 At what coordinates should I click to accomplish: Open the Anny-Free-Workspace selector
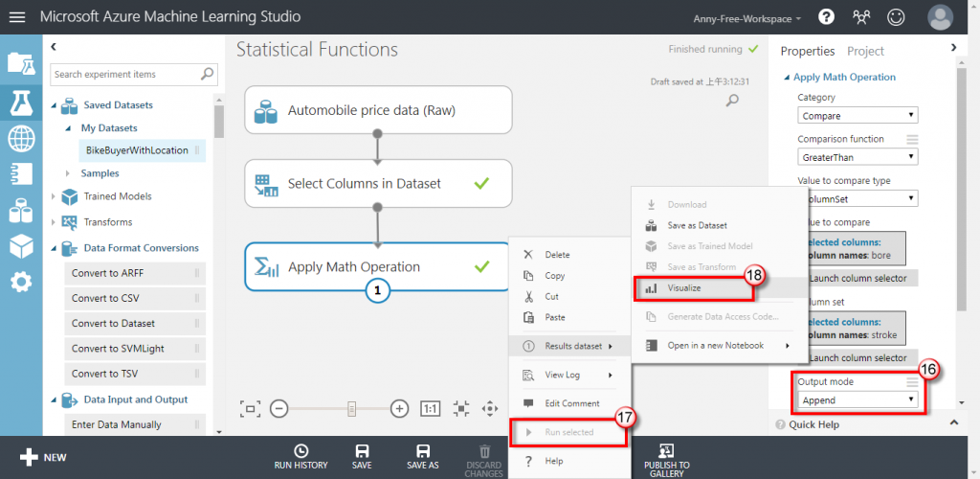pyautogui.click(x=746, y=19)
